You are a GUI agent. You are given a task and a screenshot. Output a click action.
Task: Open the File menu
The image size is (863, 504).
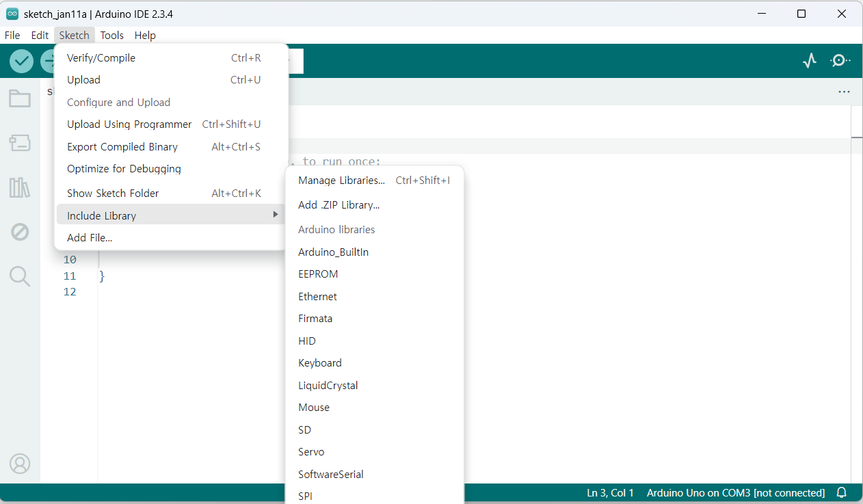12,36
